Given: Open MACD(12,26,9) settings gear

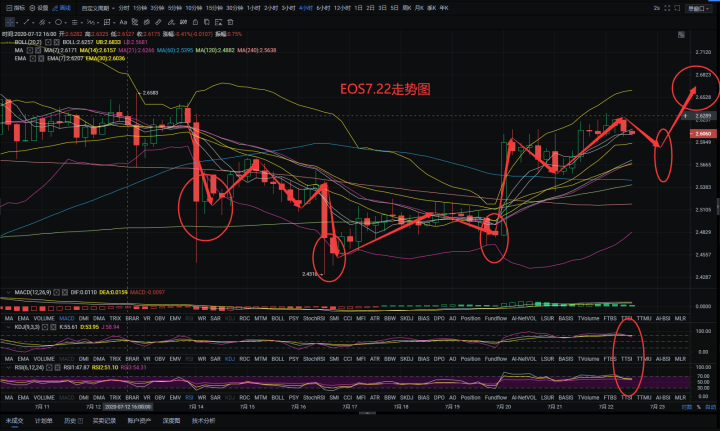Looking at the screenshot, I should tap(56, 292).
